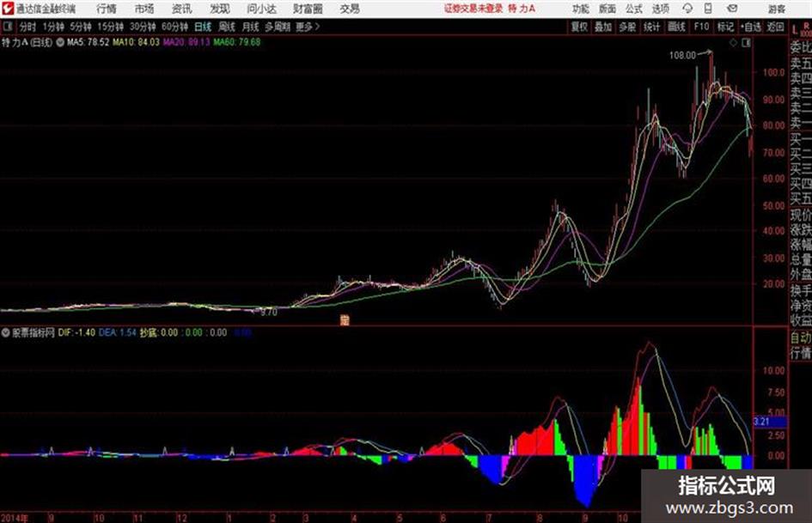Image resolution: width=812 pixels, height=523 pixels.
Task: Open the 公式 menu
Action: (x=634, y=9)
